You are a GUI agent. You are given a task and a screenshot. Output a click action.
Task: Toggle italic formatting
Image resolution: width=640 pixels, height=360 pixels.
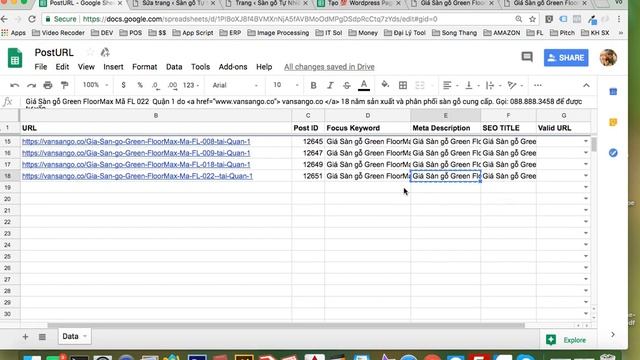(x=330, y=85)
